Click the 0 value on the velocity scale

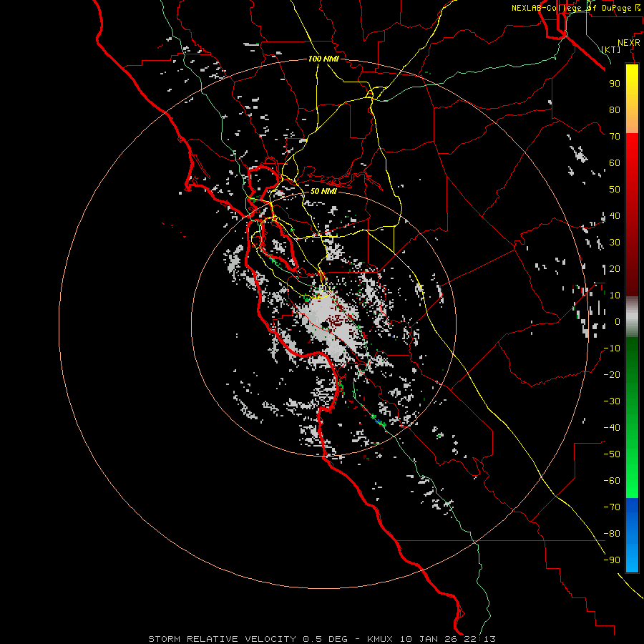(618, 321)
